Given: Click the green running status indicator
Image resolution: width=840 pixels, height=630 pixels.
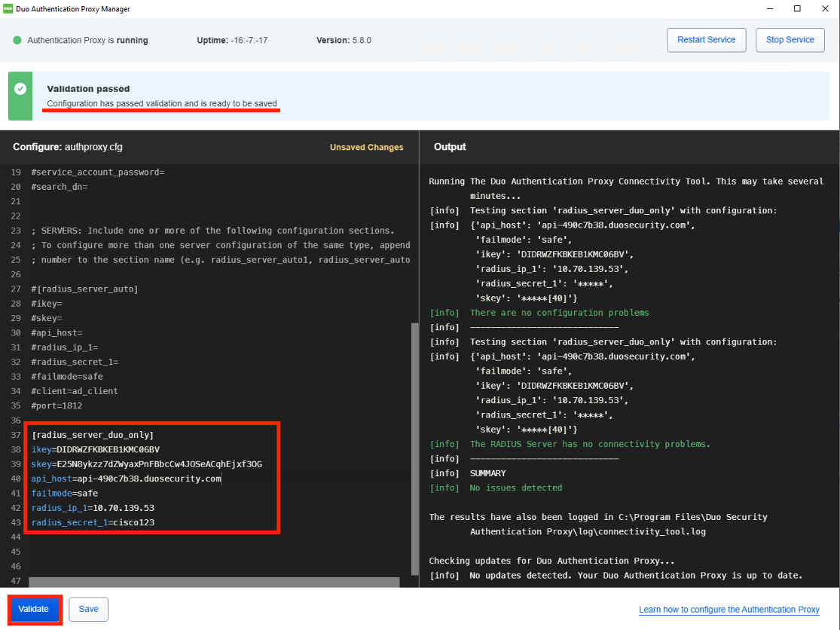Looking at the screenshot, I should coord(17,40).
